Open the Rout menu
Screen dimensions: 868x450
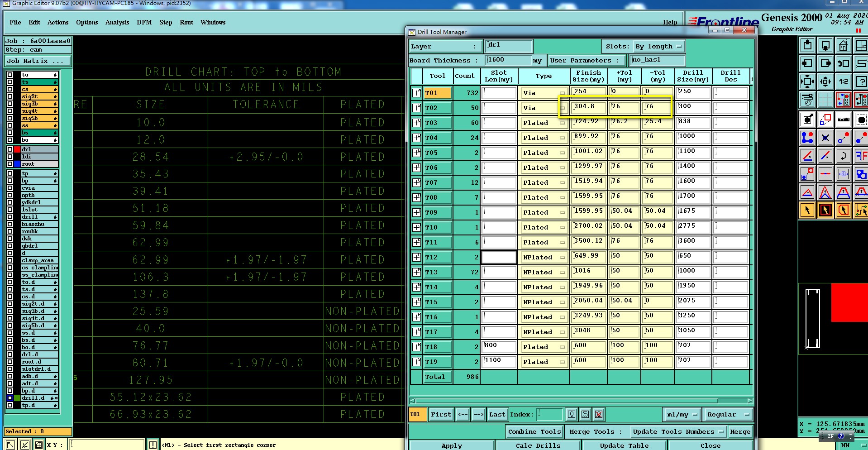point(186,22)
